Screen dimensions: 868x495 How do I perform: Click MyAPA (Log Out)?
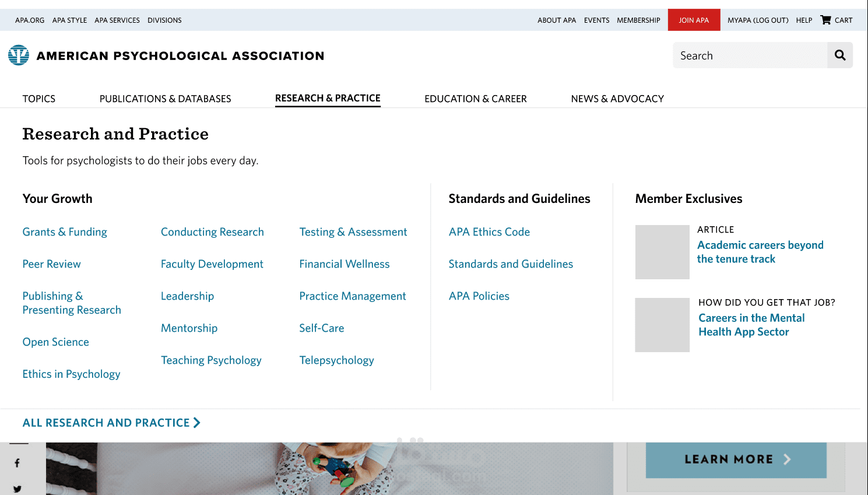click(758, 20)
